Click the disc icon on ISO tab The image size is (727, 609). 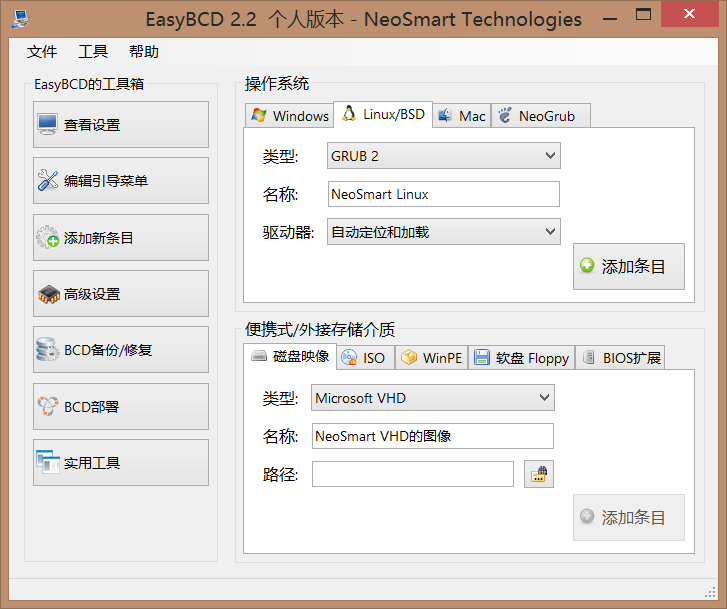[x=349, y=357]
